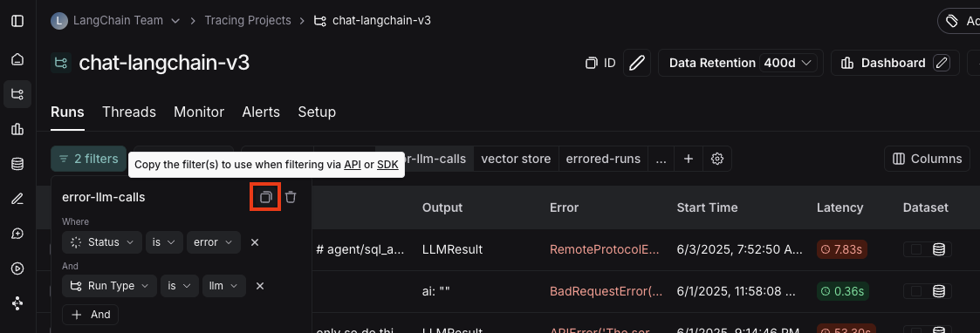The height and width of the screenshot is (333, 980).
Task: Expand the Status field dropdown
Action: (102, 242)
